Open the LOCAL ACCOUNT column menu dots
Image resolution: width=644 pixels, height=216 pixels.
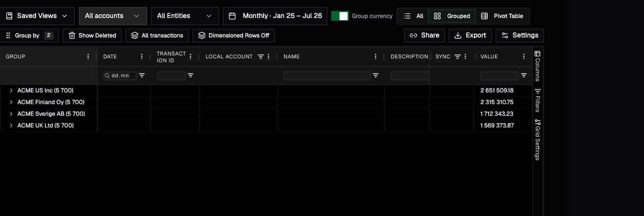pyautogui.click(x=268, y=57)
